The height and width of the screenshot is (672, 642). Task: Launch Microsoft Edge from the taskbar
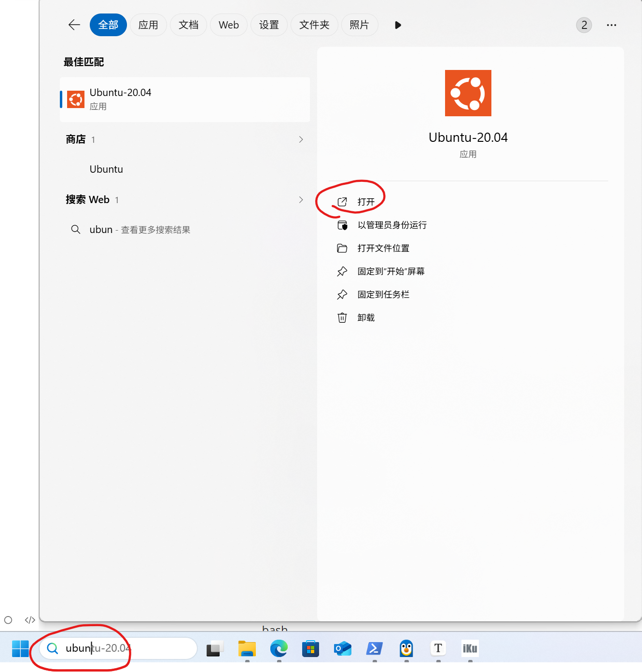(279, 648)
